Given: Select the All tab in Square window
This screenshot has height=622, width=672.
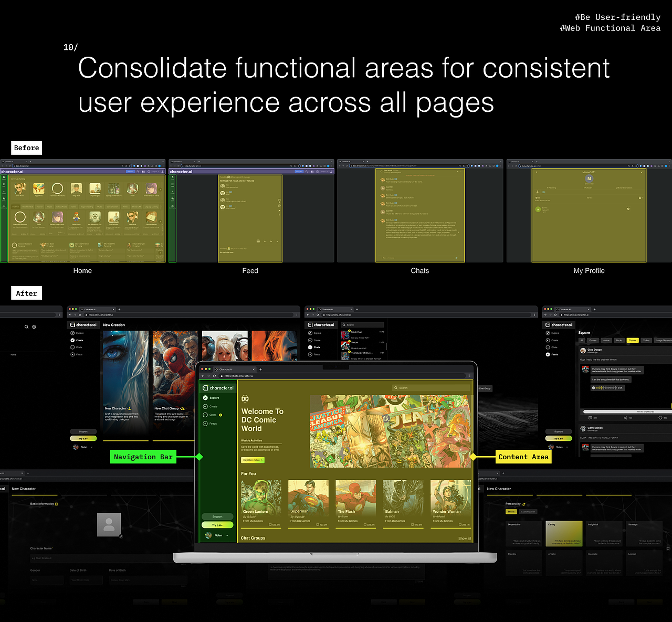Looking at the screenshot, I should click(582, 340).
